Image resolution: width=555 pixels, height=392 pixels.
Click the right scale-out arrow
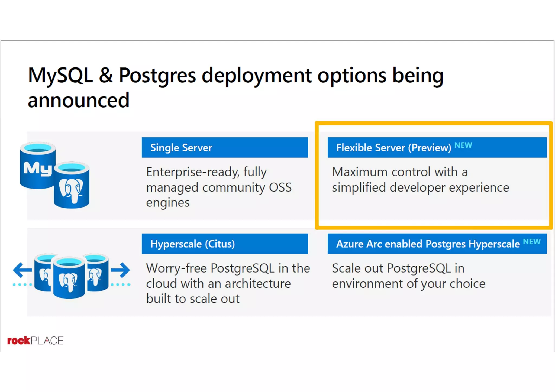(x=121, y=270)
